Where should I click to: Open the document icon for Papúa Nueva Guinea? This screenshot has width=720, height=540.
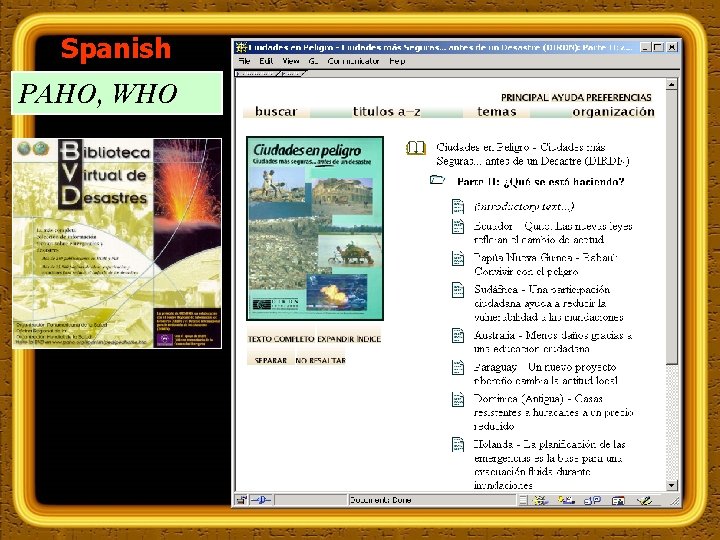tap(458, 259)
